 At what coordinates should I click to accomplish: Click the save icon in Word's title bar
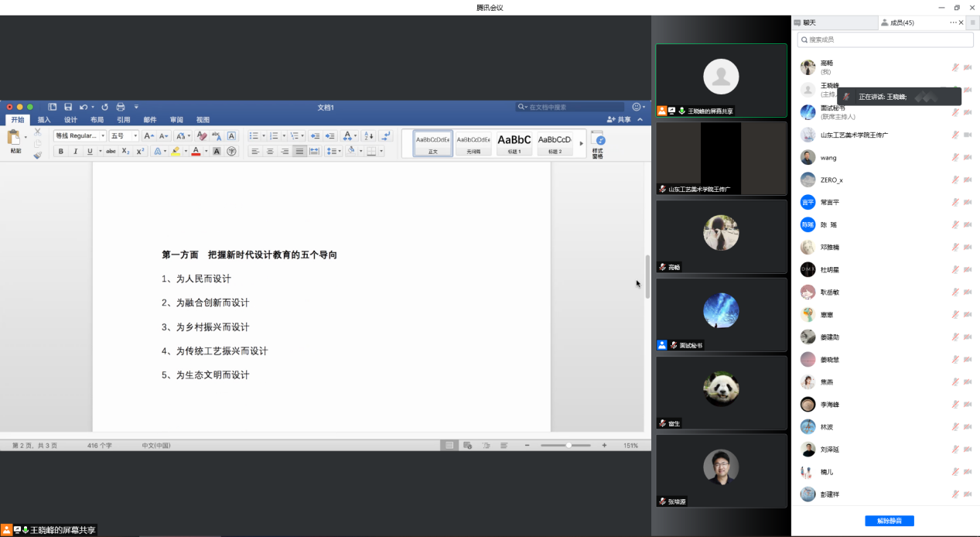point(68,107)
